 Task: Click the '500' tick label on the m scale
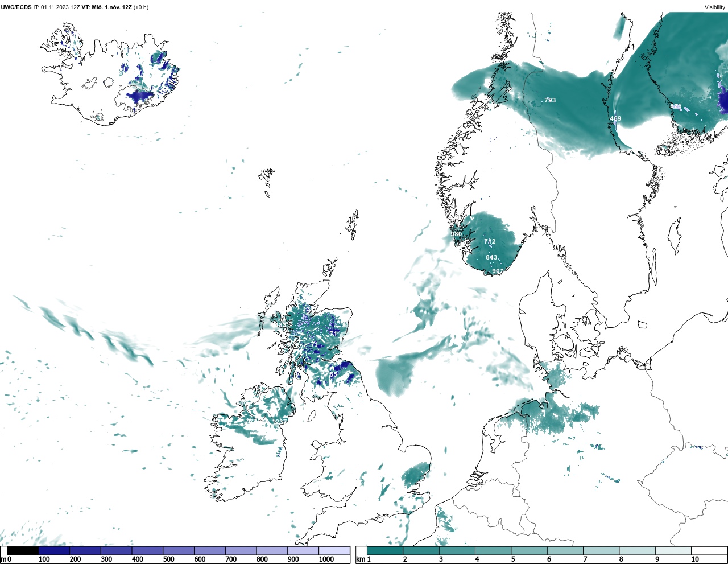coord(168,559)
